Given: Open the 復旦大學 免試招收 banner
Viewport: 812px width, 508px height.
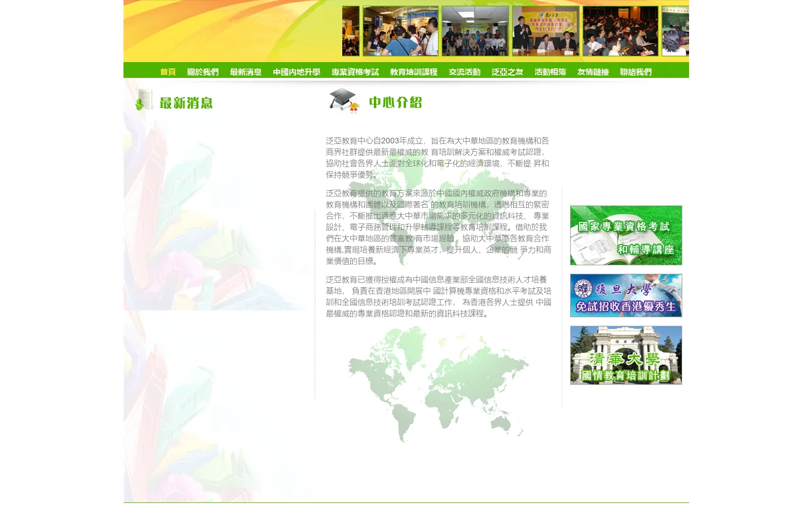Looking at the screenshot, I should click(626, 295).
